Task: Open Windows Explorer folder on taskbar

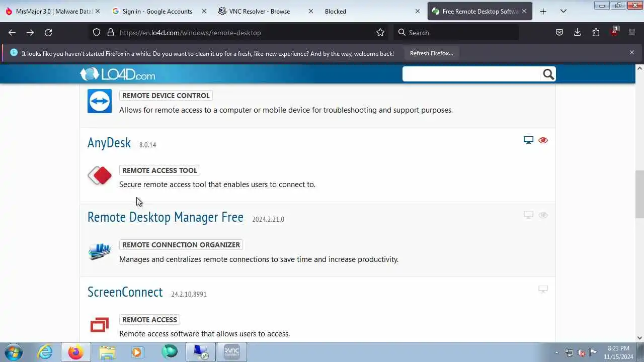Action: [107, 352]
